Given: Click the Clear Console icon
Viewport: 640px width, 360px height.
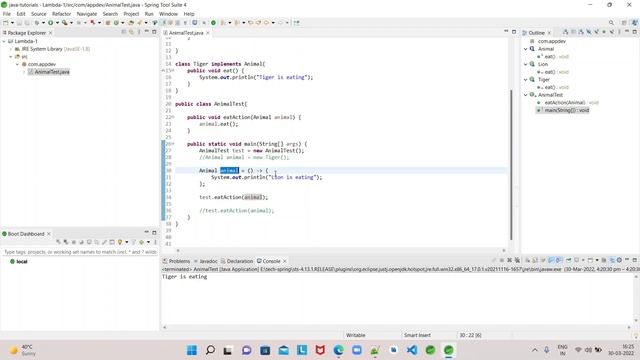Looking at the screenshot, I should [527, 260].
